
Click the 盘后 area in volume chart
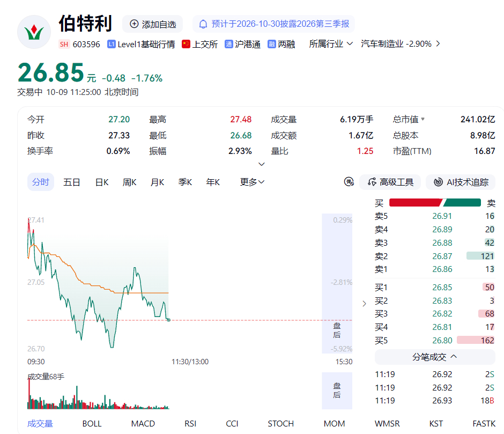tap(337, 391)
